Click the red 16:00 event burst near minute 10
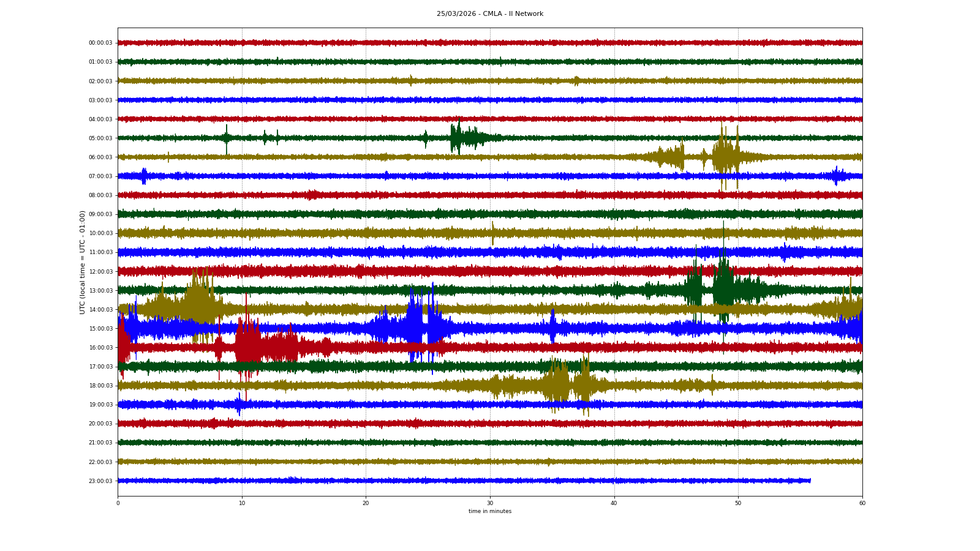Viewport: 980px width, 551px height. pos(245,347)
